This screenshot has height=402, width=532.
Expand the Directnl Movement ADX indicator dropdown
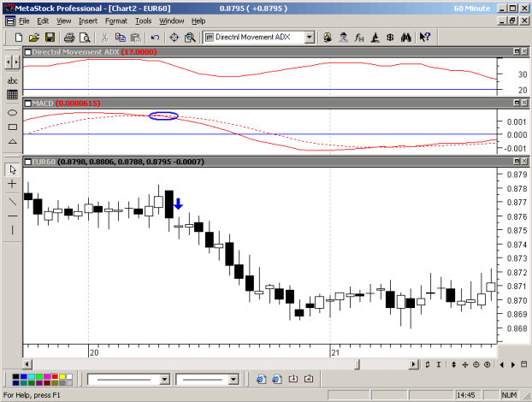tap(310, 38)
